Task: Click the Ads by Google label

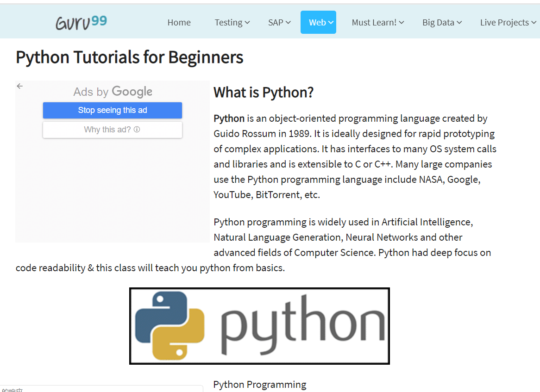Action: pos(113,92)
